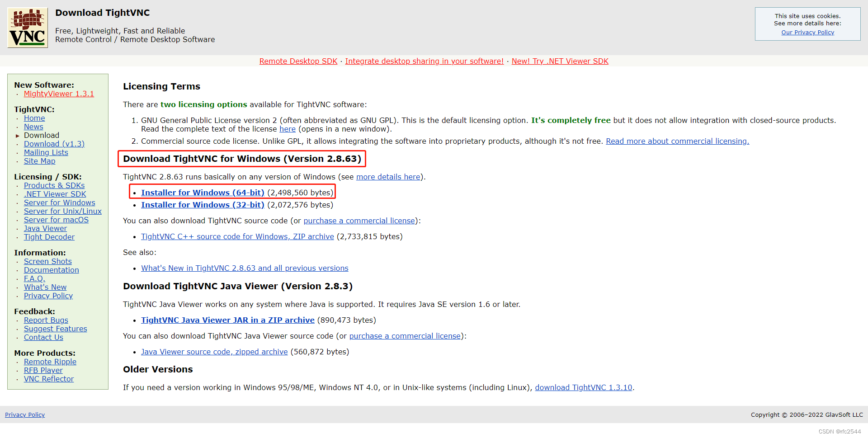Image resolution: width=868 pixels, height=438 pixels.
Task: Open MightyViewer 1.3.1 link
Action: pyautogui.click(x=59, y=94)
